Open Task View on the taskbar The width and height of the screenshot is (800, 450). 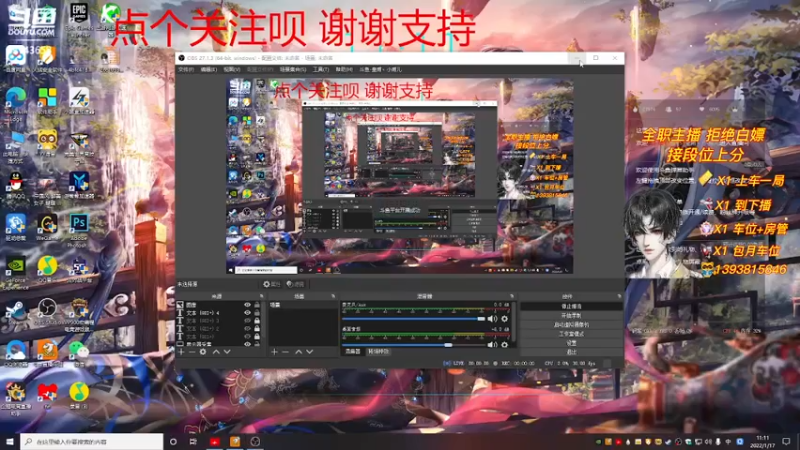point(193,441)
